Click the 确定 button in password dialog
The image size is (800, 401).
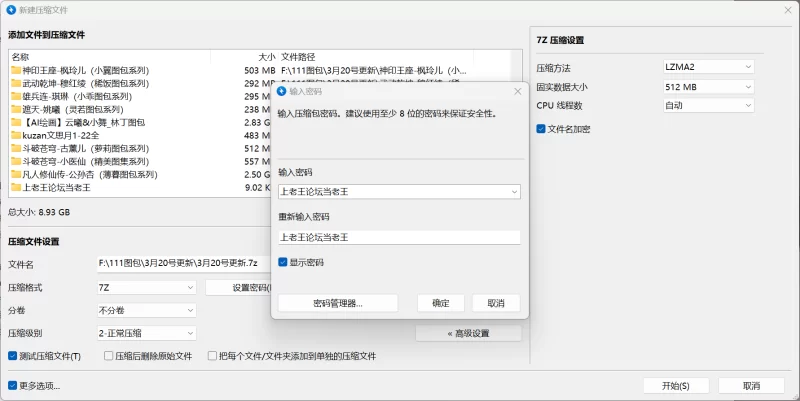click(440, 303)
